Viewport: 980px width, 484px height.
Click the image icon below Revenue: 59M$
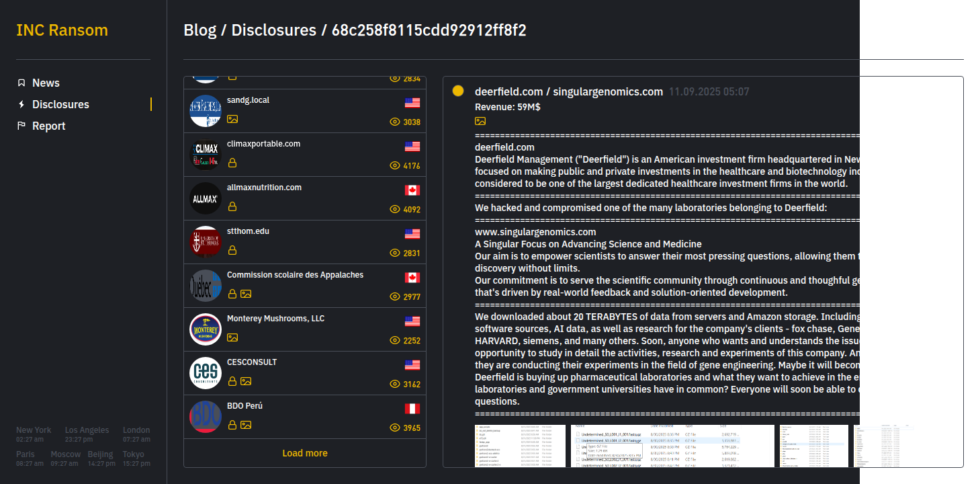pyautogui.click(x=480, y=121)
